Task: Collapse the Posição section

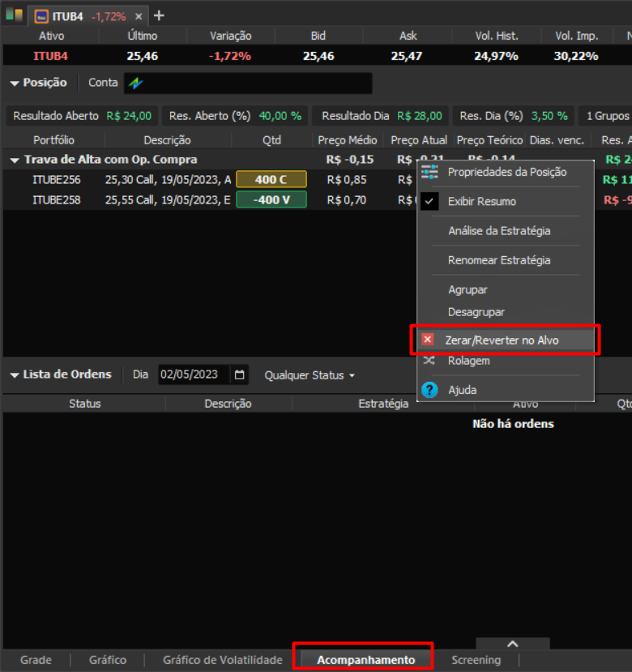Action: click(15, 83)
